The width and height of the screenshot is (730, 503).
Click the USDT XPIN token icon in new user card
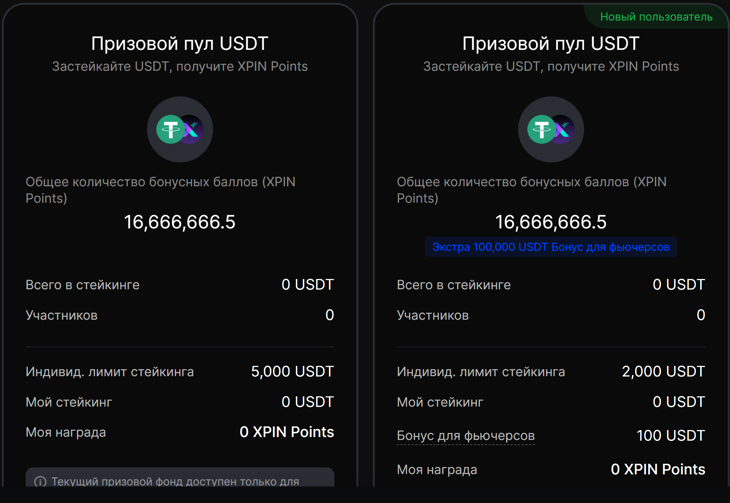click(551, 129)
